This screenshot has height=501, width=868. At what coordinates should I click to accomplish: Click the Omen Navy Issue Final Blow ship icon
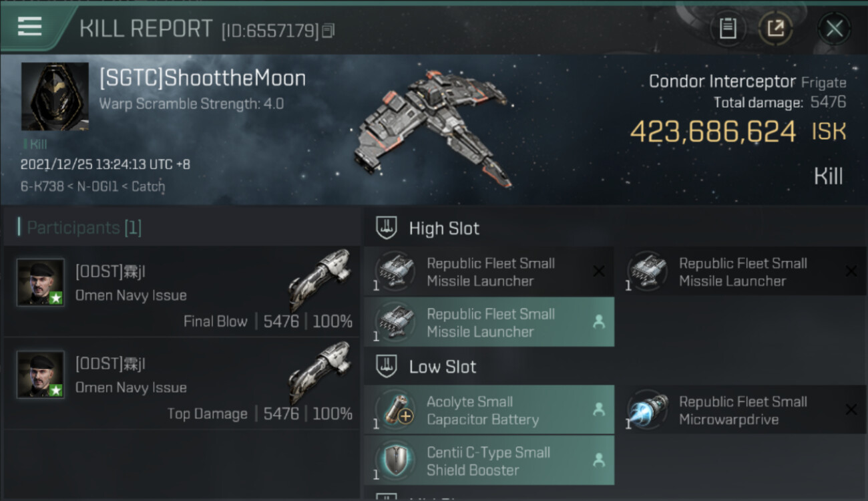click(x=320, y=279)
